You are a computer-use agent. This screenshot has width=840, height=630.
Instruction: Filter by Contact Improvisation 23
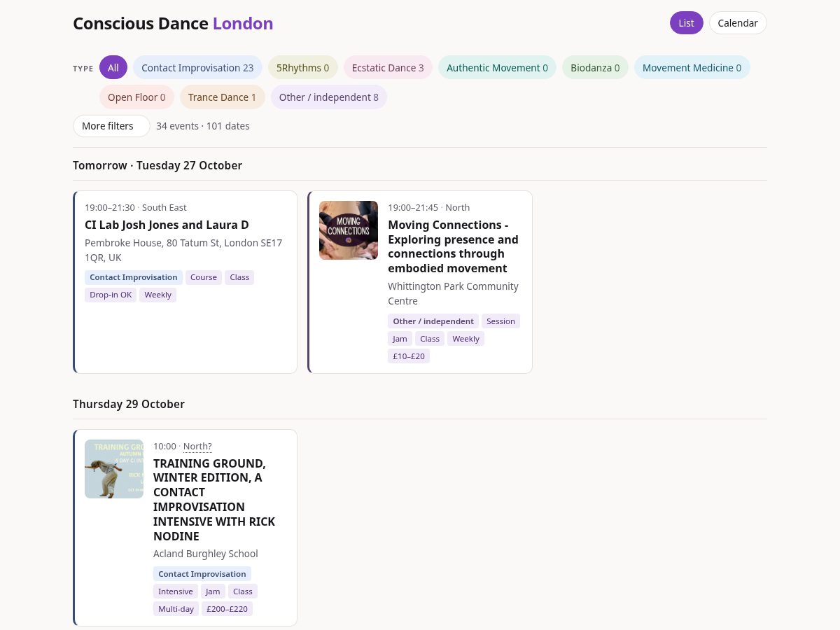pyautogui.click(x=197, y=68)
